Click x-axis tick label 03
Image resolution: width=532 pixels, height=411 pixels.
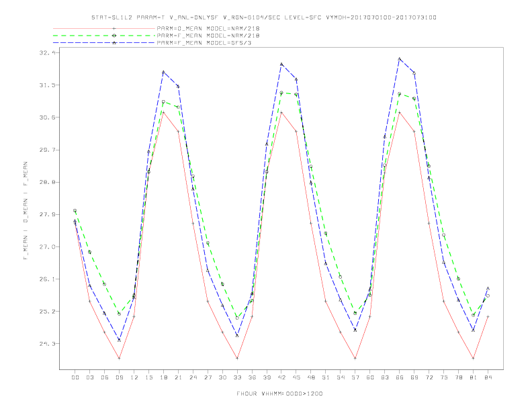pyautogui.click(x=90, y=377)
